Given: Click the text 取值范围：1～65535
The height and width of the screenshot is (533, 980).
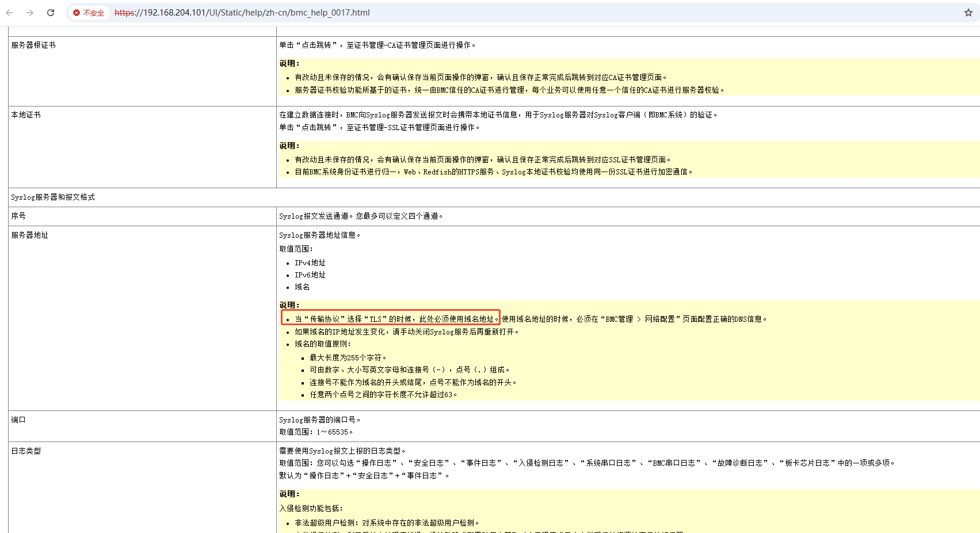Looking at the screenshot, I should [x=316, y=432].
